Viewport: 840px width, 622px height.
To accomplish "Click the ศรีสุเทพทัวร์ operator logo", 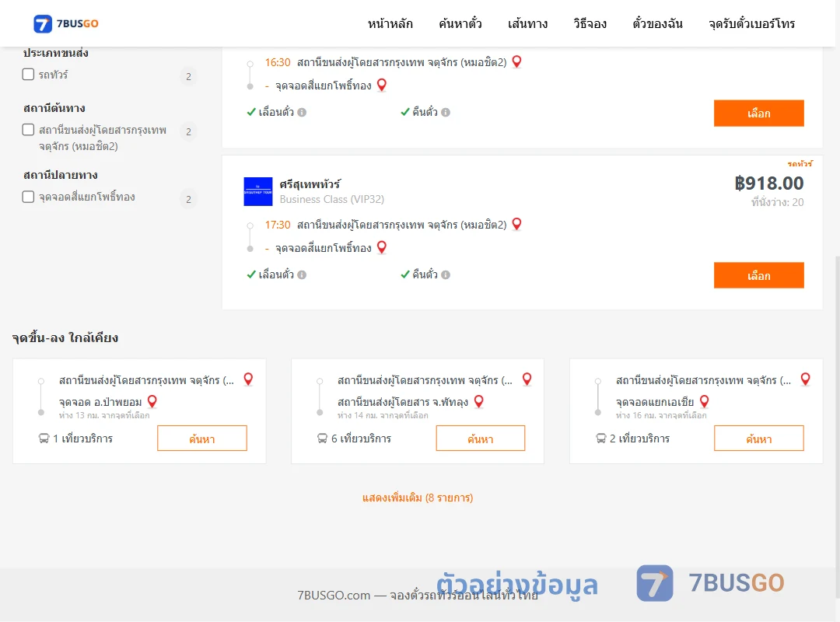I will (x=257, y=191).
